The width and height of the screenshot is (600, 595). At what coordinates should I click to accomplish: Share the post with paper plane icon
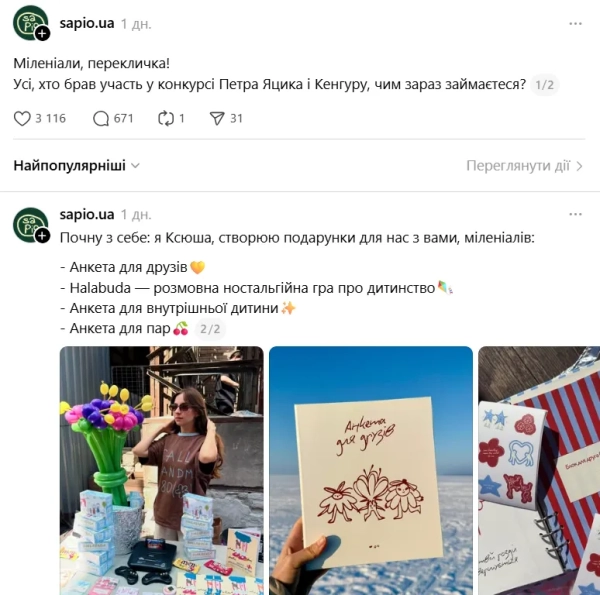[217, 119]
